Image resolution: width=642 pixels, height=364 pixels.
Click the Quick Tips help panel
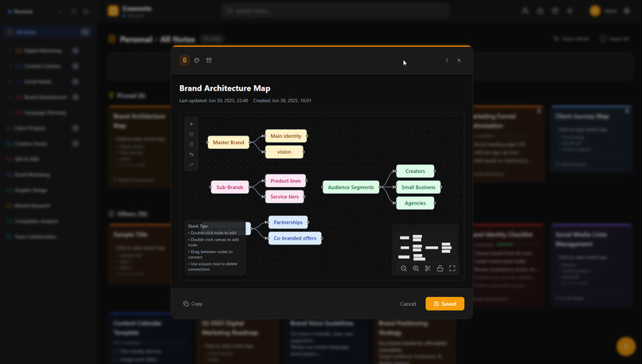tap(215, 248)
